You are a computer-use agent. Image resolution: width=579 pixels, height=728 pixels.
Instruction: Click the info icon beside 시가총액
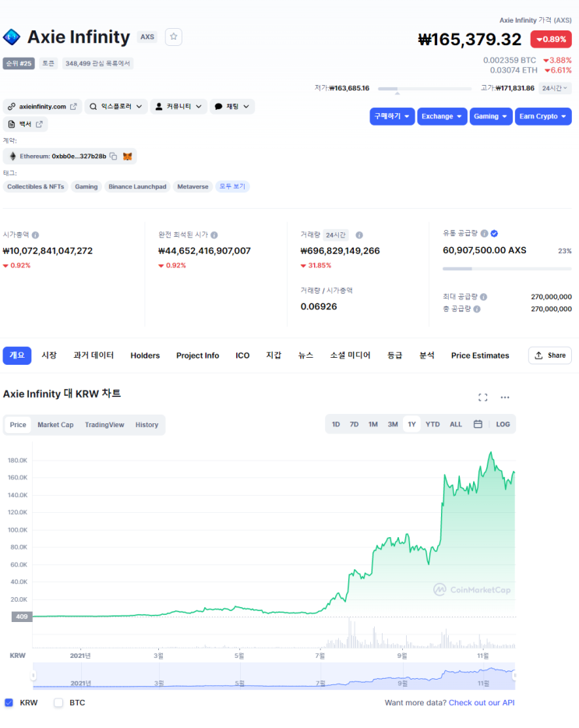click(35, 235)
